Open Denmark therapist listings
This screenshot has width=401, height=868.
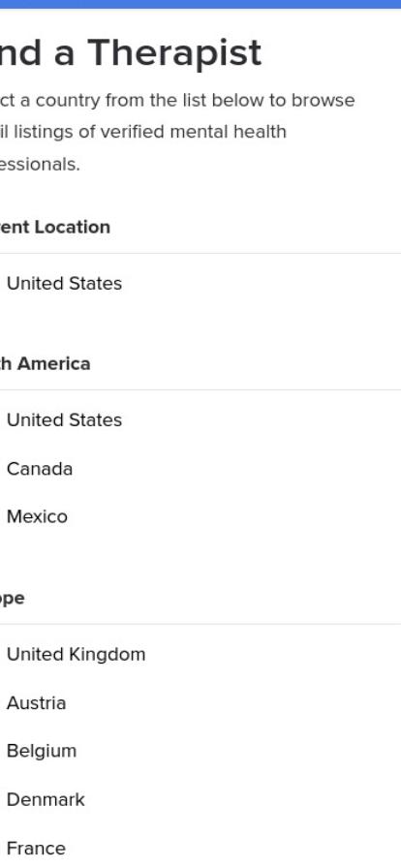coord(46,800)
